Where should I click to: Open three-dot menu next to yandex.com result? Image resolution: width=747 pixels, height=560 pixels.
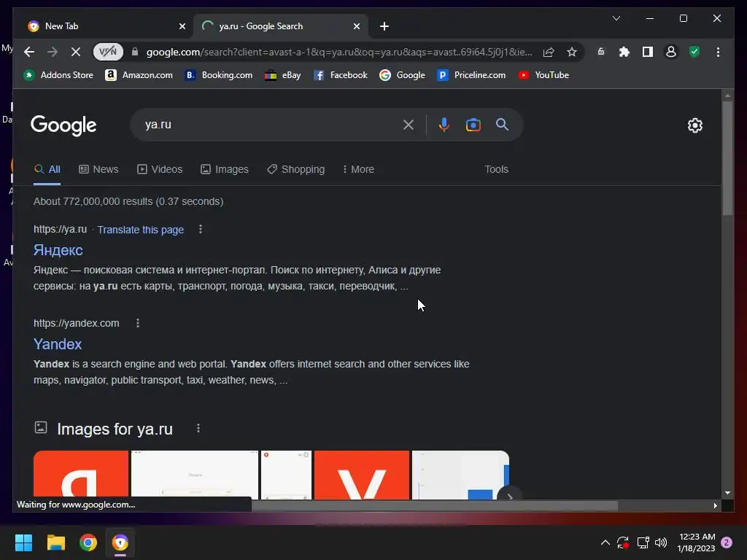(138, 323)
